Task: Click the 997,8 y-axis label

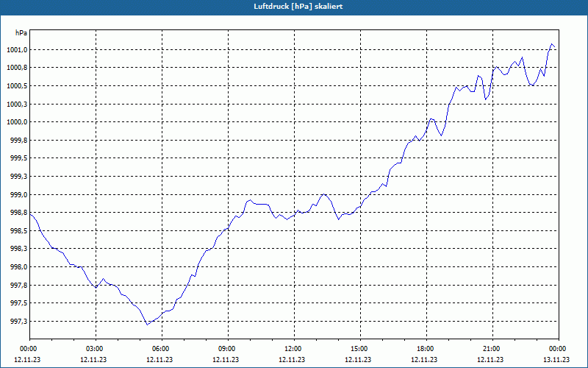Action: pyautogui.click(x=19, y=286)
